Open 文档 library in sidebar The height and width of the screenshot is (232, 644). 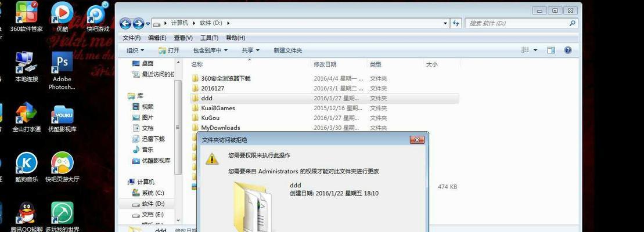click(143, 128)
